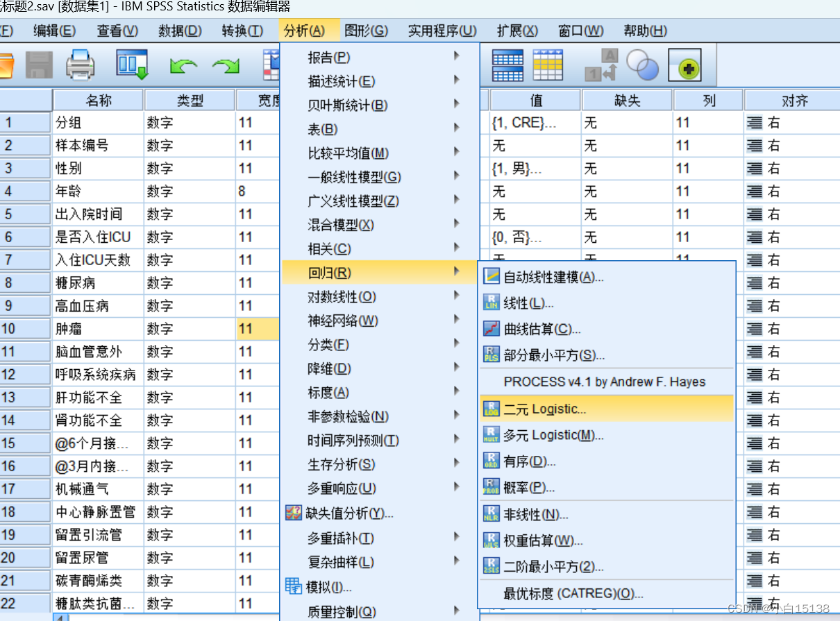Click the Linear regression LIN icon
This screenshot has width=840, height=621.
[x=492, y=303]
